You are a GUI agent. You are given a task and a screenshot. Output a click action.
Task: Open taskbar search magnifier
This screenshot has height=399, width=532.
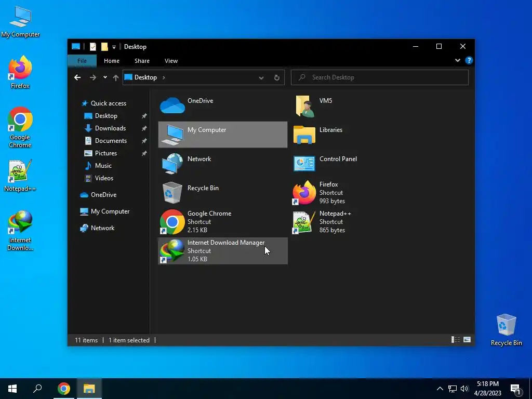point(37,389)
